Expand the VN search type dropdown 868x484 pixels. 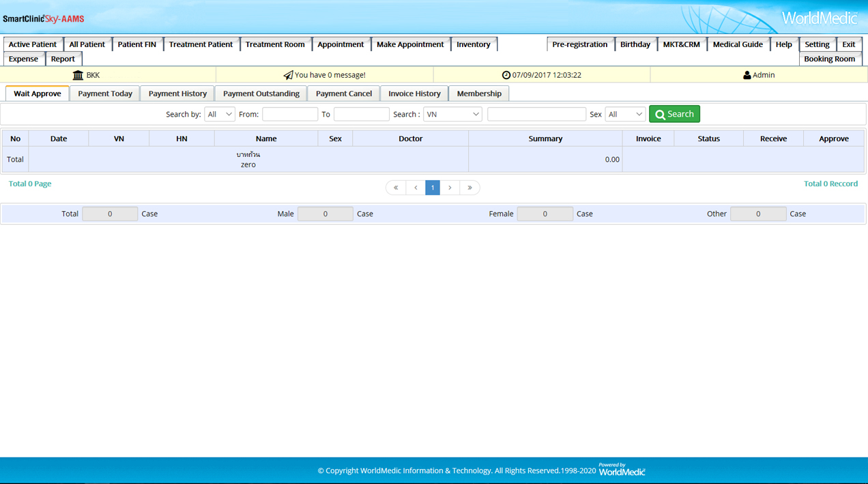pyautogui.click(x=452, y=115)
